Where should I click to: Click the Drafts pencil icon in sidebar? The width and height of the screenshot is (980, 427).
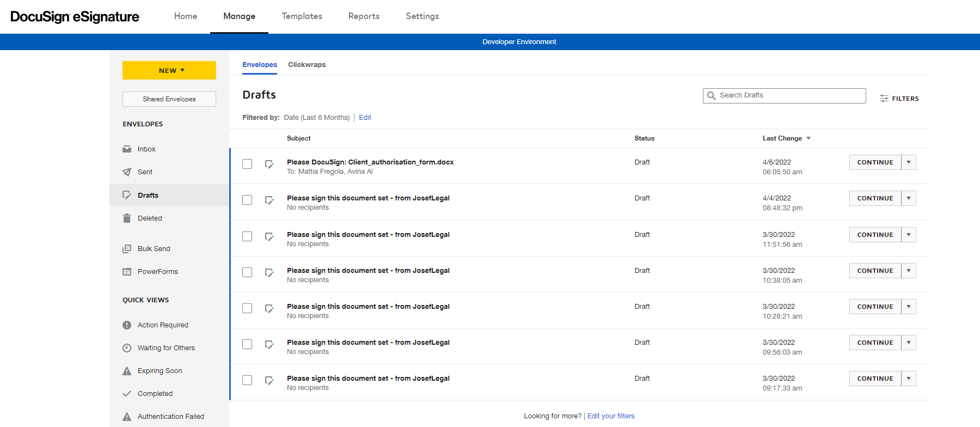[x=127, y=195]
